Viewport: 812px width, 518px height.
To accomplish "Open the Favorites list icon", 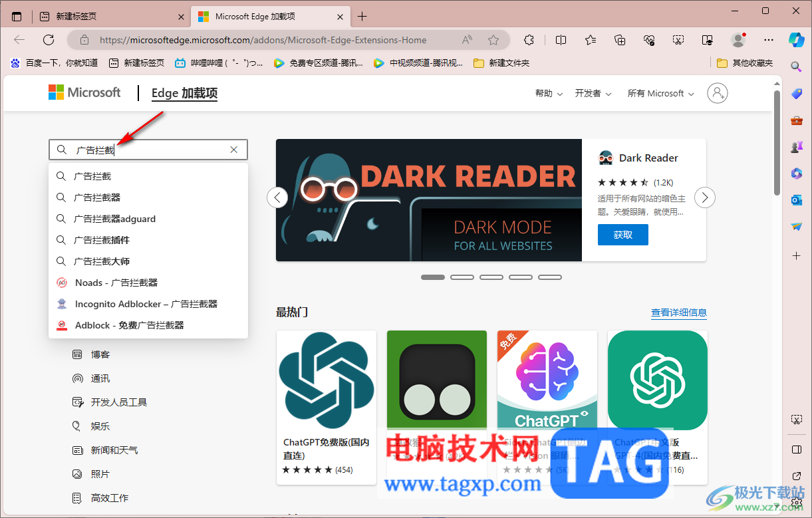I will tap(591, 40).
